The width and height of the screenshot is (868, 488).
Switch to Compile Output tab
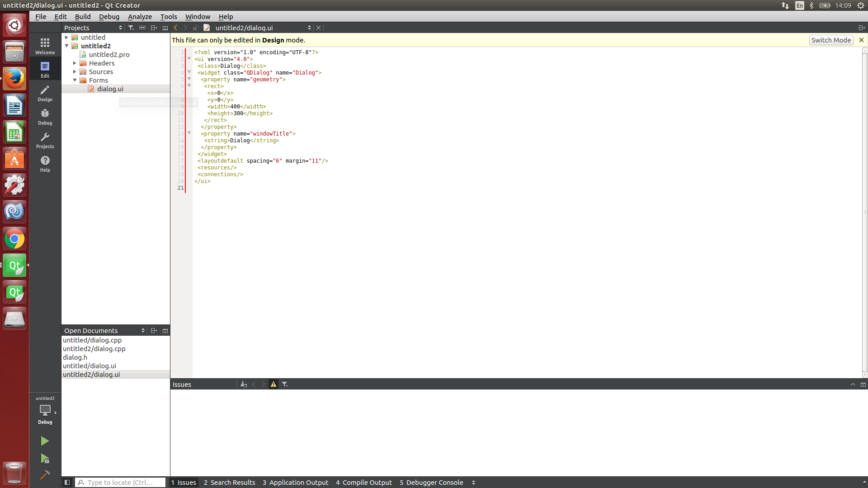pos(363,482)
